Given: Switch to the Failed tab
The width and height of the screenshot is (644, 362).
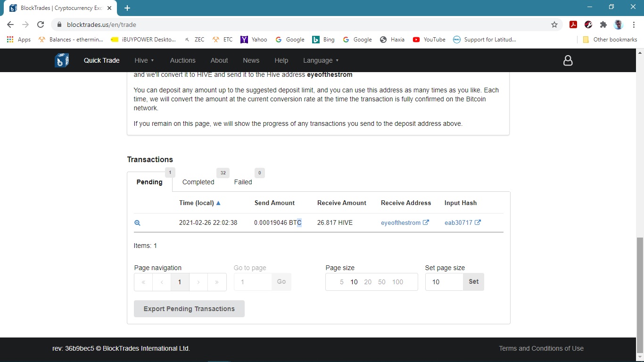Looking at the screenshot, I should click(243, 182).
